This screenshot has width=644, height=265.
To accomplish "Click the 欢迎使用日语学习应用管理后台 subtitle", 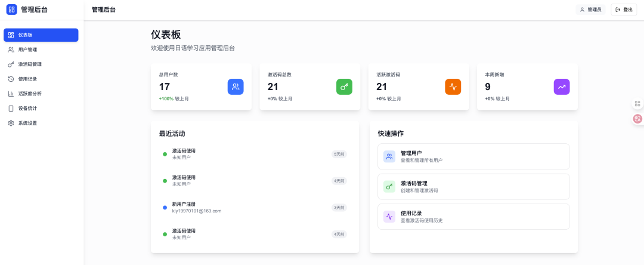I will pyautogui.click(x=193, y=48).
